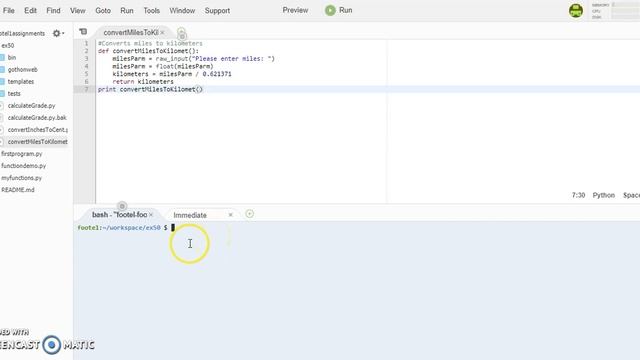Screen dimensions: 640x360
Task: Open the file tree gear settings dropdown
Action: tap(58, 33)
